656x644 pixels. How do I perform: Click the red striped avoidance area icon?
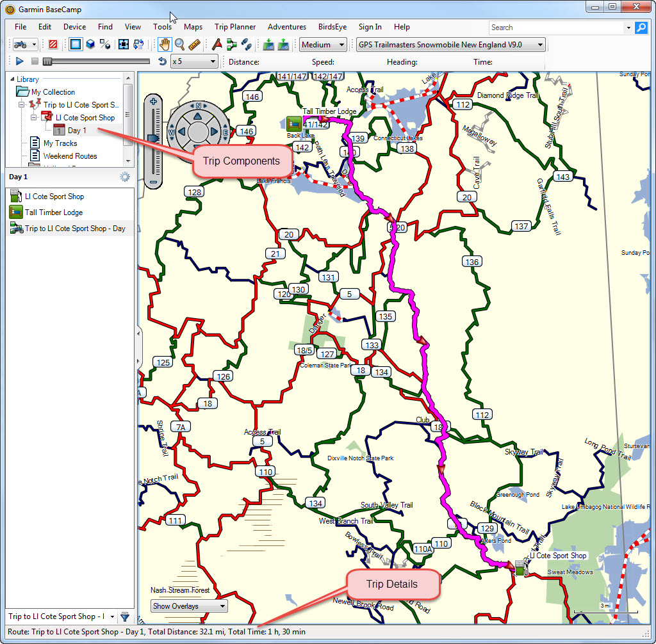pos(53,44)
